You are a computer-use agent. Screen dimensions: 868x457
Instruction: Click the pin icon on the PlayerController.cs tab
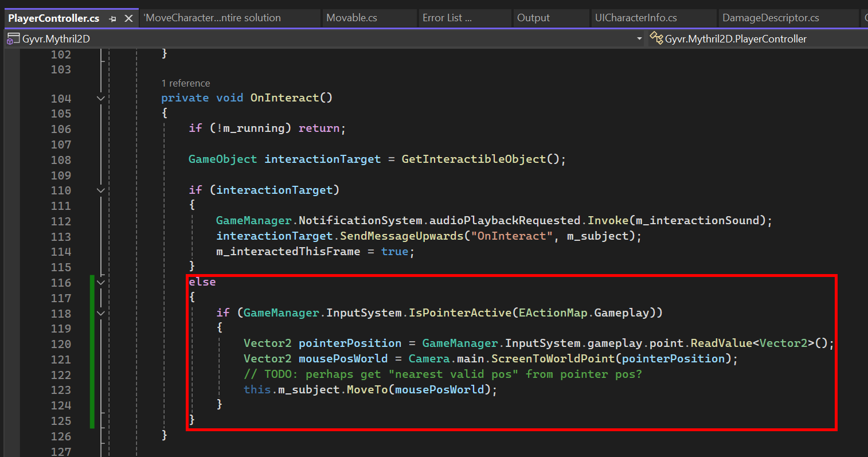click(112, 18)
